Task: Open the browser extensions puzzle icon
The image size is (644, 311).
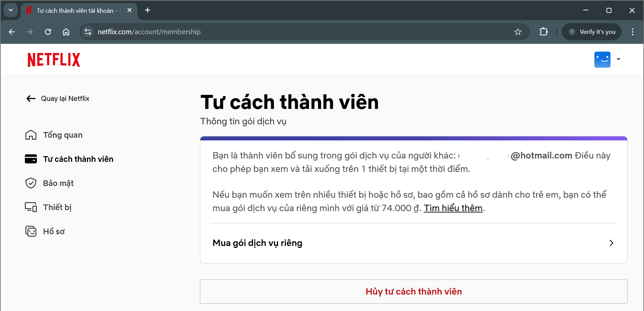Action: (544, 32)
